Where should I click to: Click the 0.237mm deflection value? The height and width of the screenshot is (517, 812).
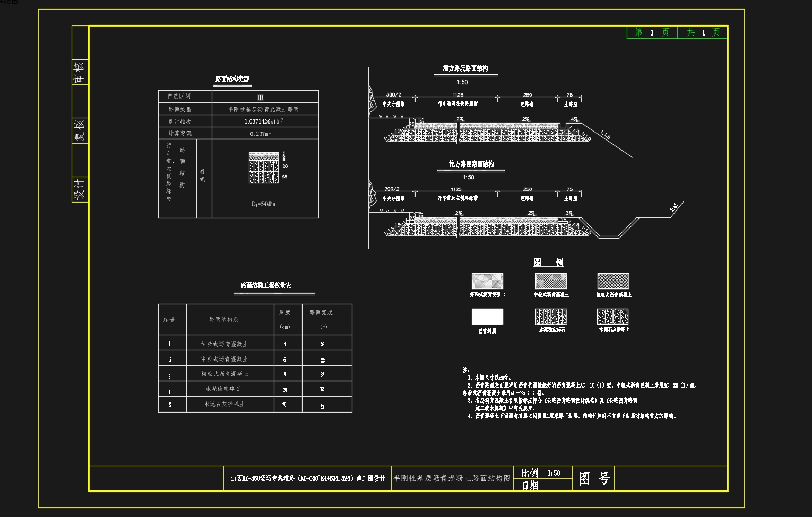(x=261, y=134)
